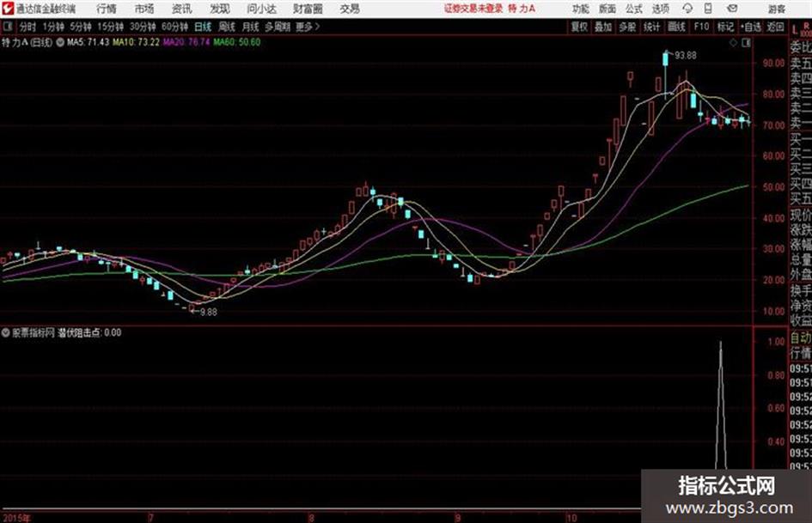Expand MA indicator dropdown next to 特力A

point(60,42)
